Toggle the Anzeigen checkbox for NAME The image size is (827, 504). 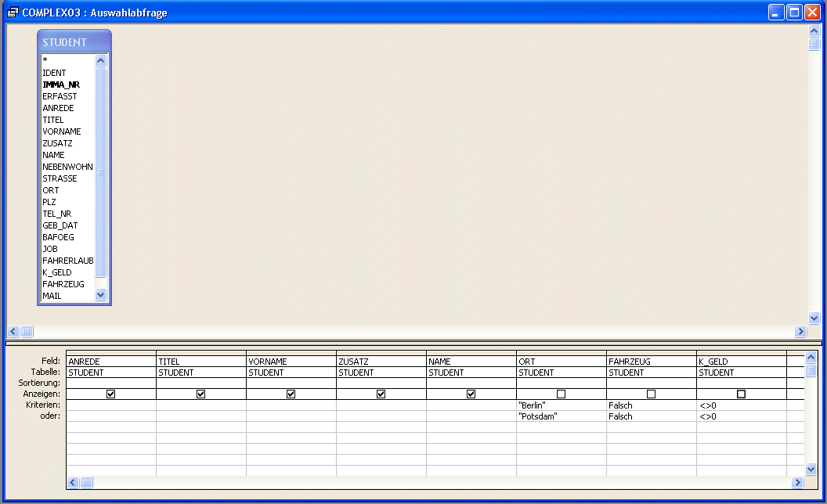click(x=471, y=394)
